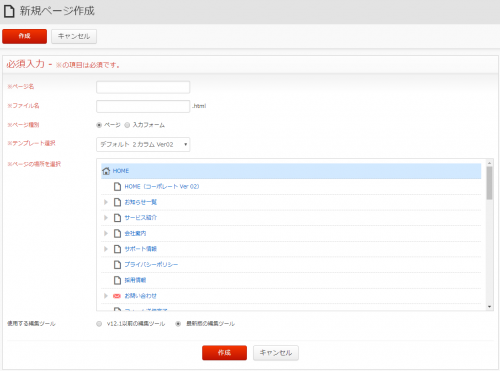The image size is (500, 371).
Task: Click page icon of HOME (コーポレート Ver 02)
Action: 117,186
